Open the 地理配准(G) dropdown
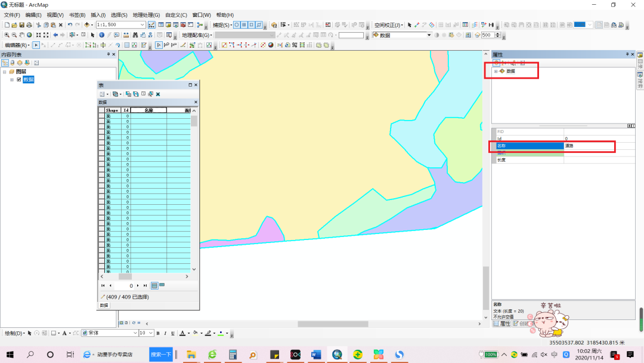The height and width of the screenshot is (363, 644). click(x=197, y=35)
